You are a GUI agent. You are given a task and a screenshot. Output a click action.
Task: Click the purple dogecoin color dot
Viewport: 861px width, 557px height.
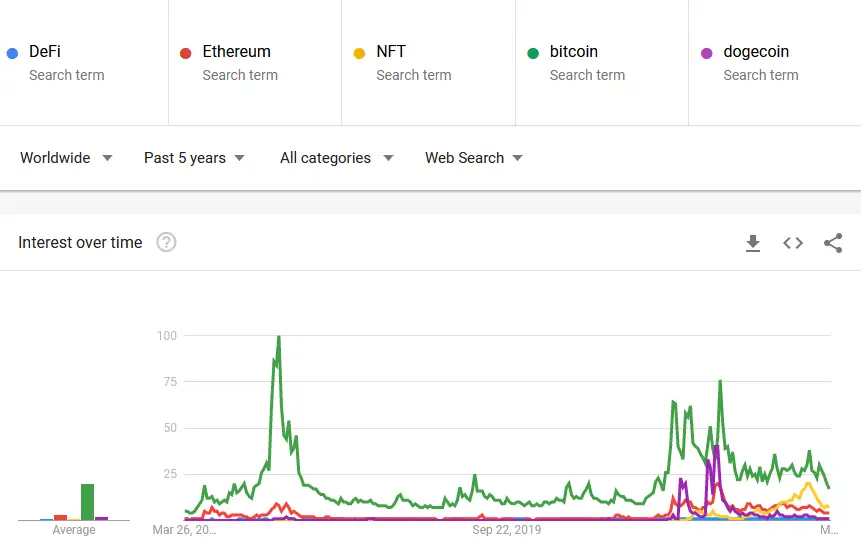(x=706, y=53)
